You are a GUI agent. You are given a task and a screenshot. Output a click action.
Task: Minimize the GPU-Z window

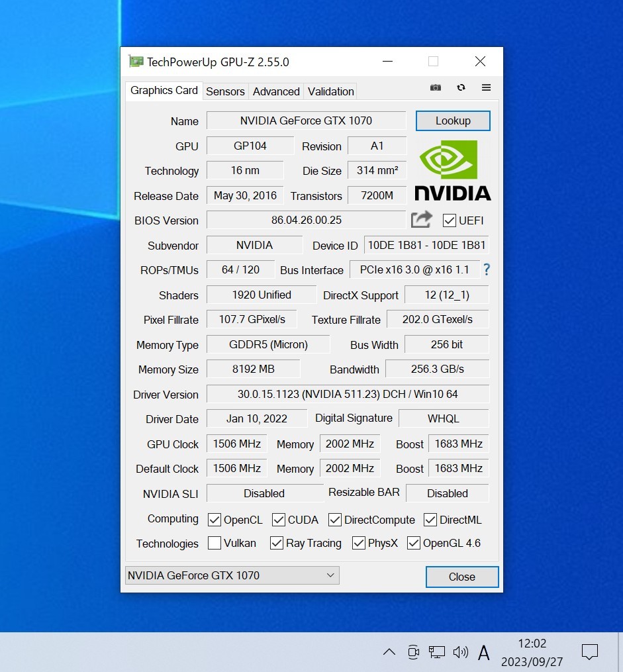(x=388, y=62)
